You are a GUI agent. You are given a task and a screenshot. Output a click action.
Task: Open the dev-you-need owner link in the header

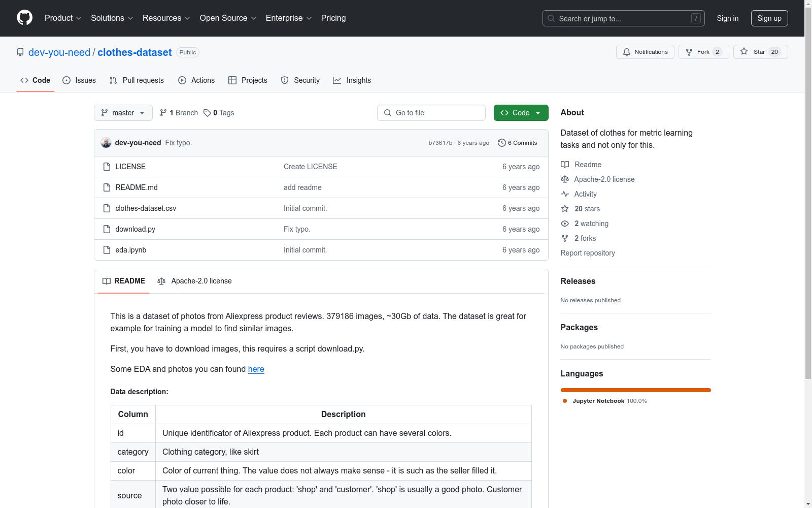click(x=59, y=52)
